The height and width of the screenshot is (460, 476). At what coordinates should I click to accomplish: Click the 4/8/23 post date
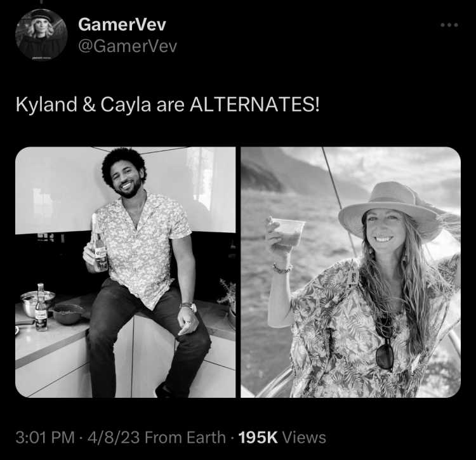[x=114, y=438]
